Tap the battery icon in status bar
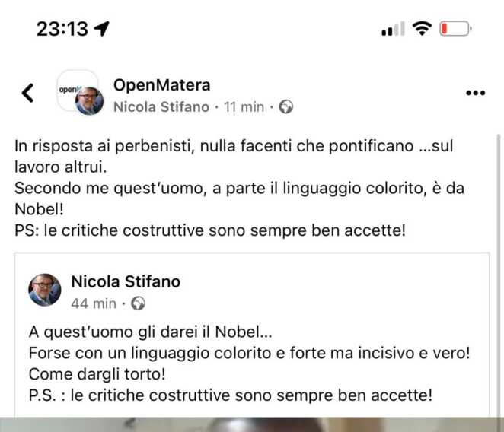The image size is (504, 432). click(x=456, y=30)
